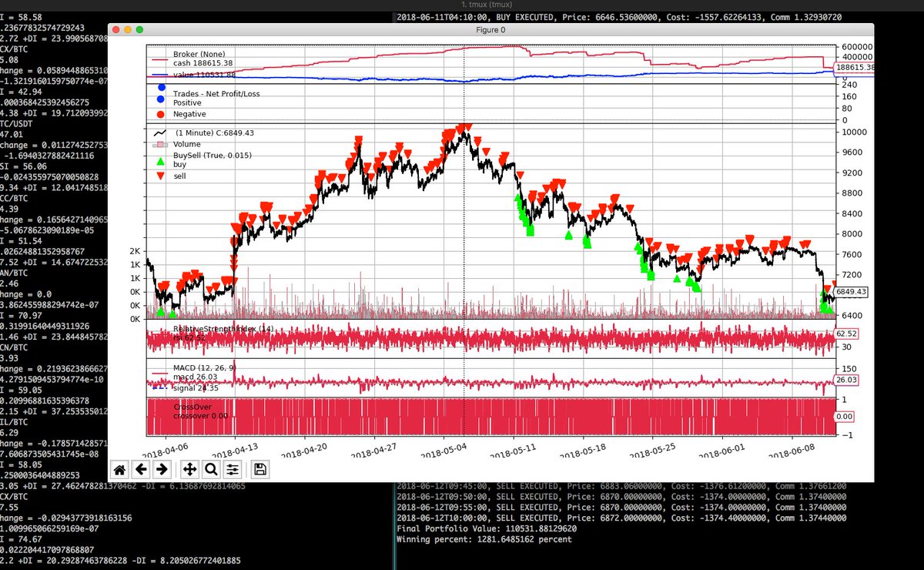The width and height of the screenshot is (924, 570).
Task: Click the 26.03 MACD value tag
Action: pos(846,380)
